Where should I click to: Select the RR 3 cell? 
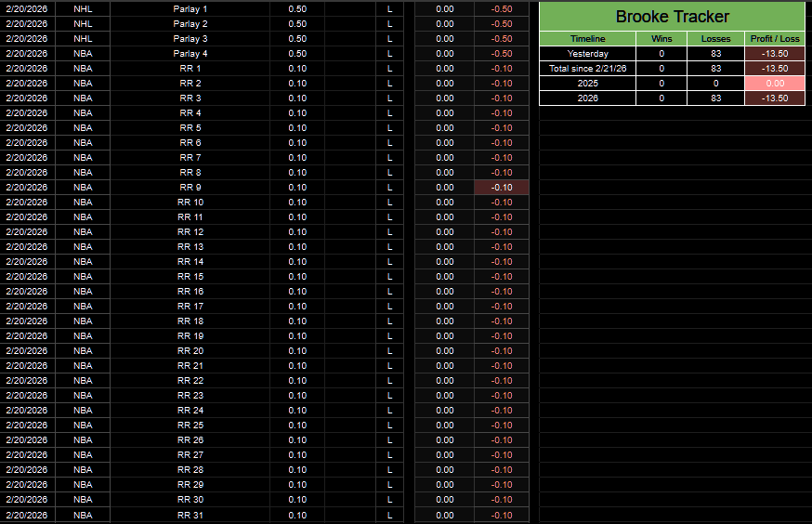point(190,98)
